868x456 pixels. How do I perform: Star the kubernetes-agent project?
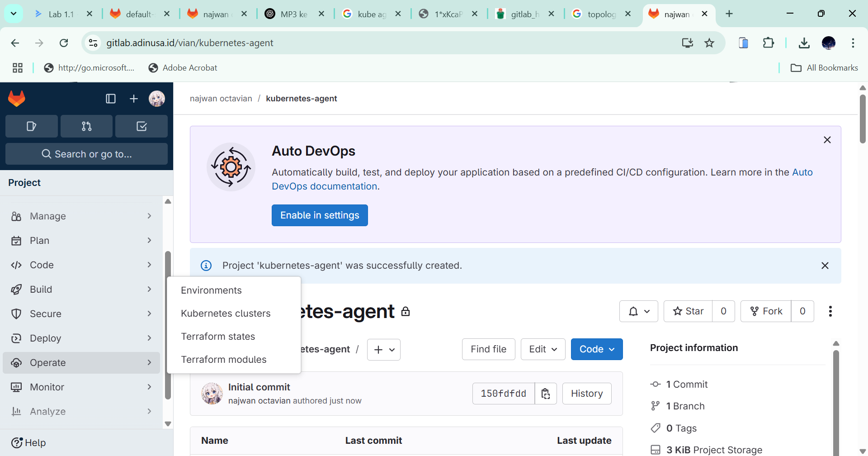pos(688,311)
